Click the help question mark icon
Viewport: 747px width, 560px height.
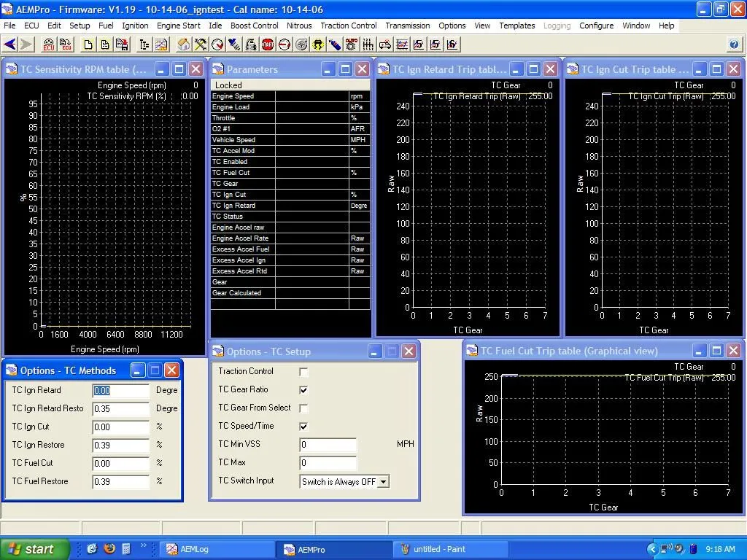734,44
